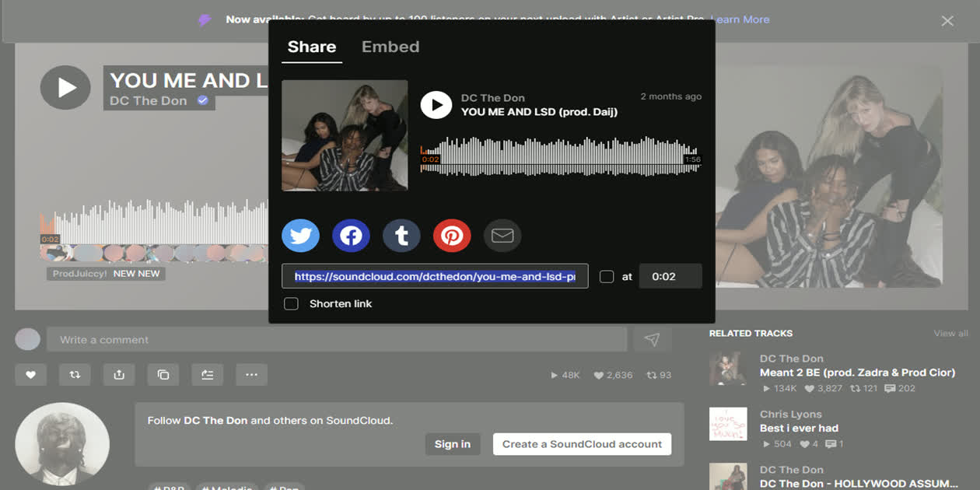
Task: Like the track with the heart icon
Action: pyautogui.click(x=31, y=374)
